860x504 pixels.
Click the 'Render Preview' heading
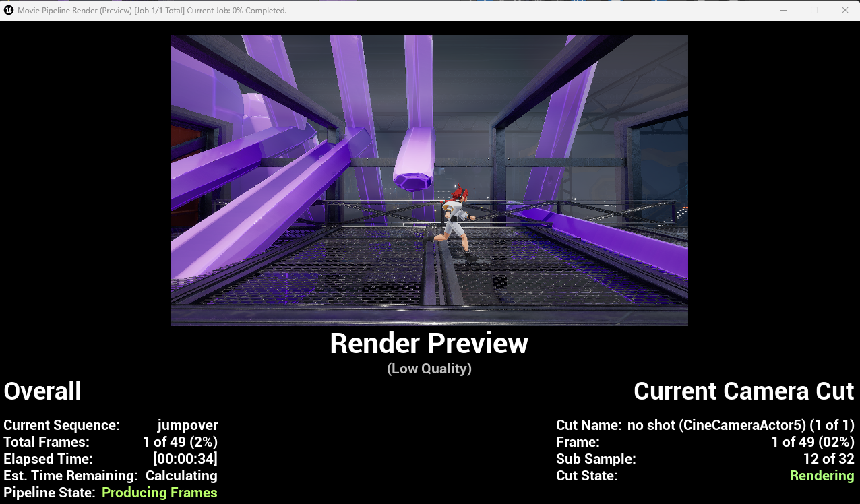pyautogui.click(x=429, y=344)
